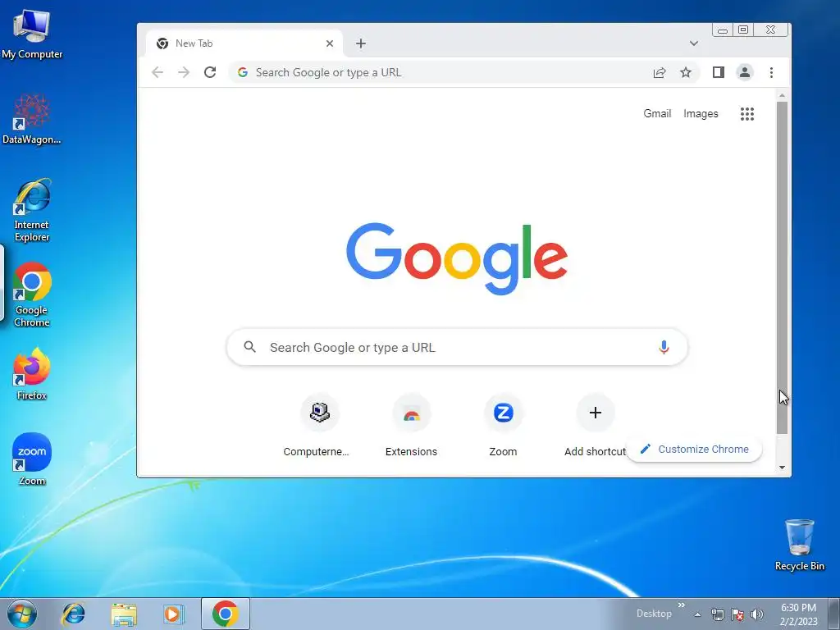Minimize the Chrome window
Viewport: 840px width, 630px height.
(723, 30)
